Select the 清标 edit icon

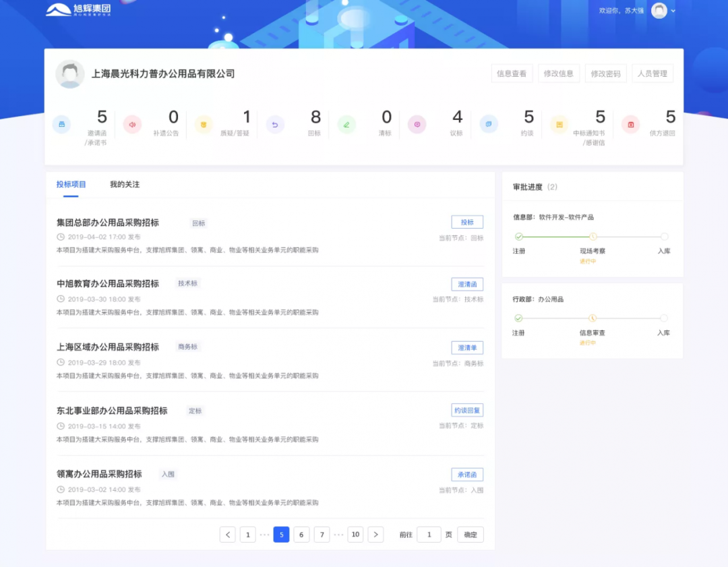[x=346, y=125]
